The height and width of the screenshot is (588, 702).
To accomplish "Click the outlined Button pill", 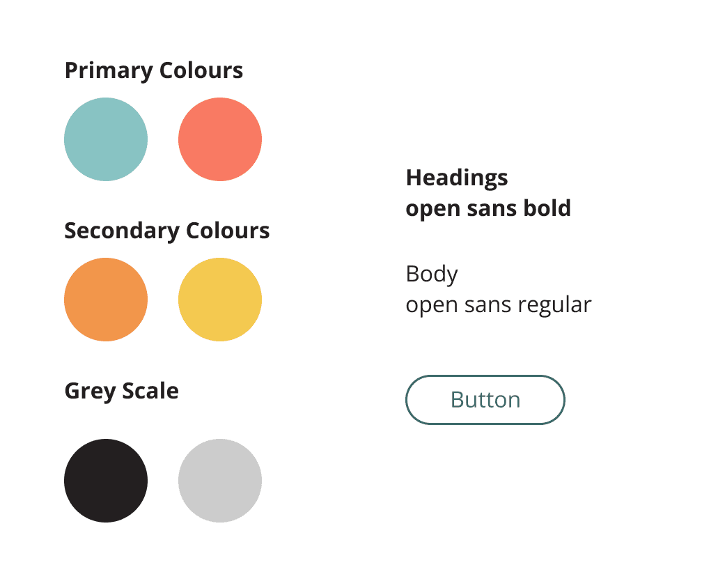I will pyautogui.click(x=485, y=400).
